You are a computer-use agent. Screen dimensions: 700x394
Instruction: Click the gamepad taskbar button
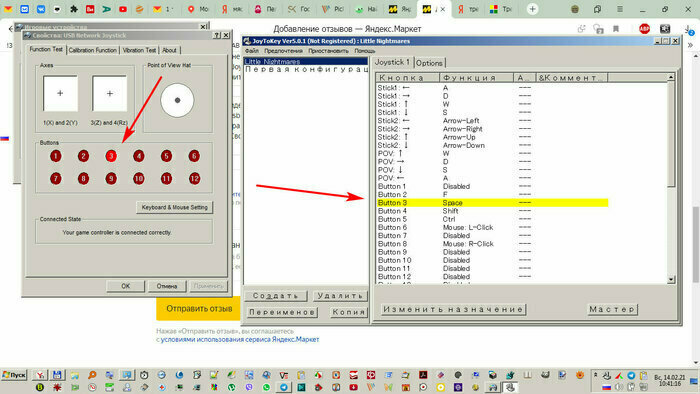tap(493, 387)
